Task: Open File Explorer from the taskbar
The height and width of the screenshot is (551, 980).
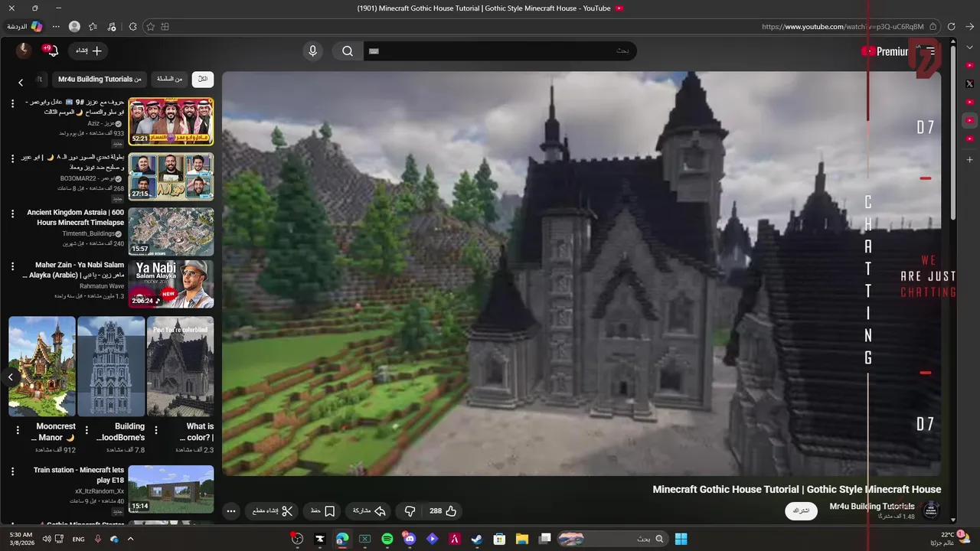Action: pyautogui.click(x=521, y=539)
